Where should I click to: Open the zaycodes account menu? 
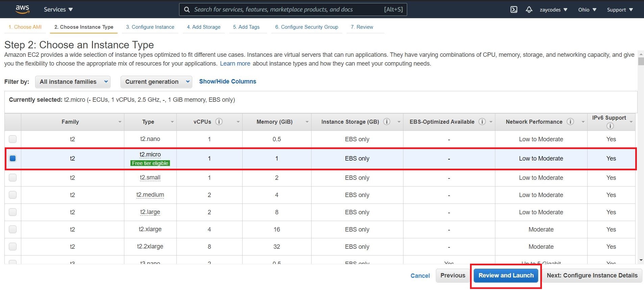[x=553, y=9]
